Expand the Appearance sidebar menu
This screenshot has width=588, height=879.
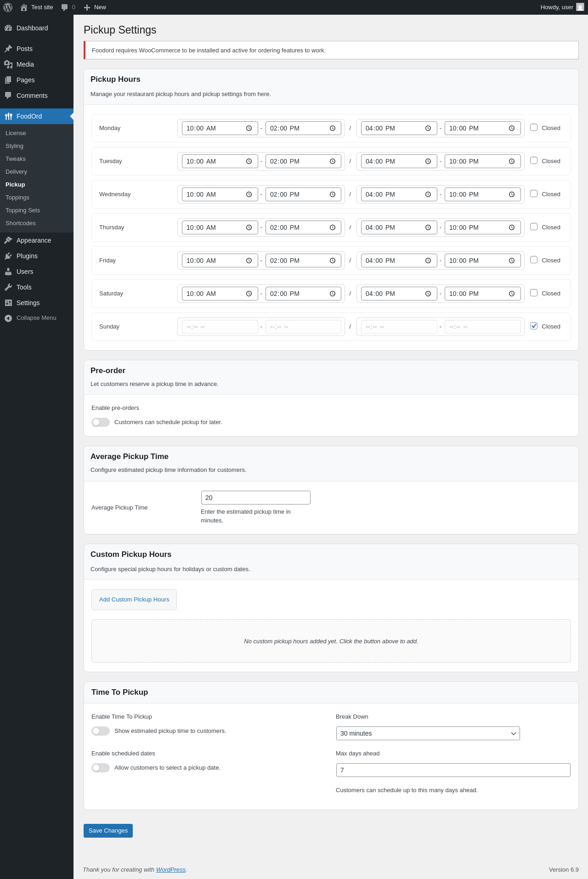[34, 240]
